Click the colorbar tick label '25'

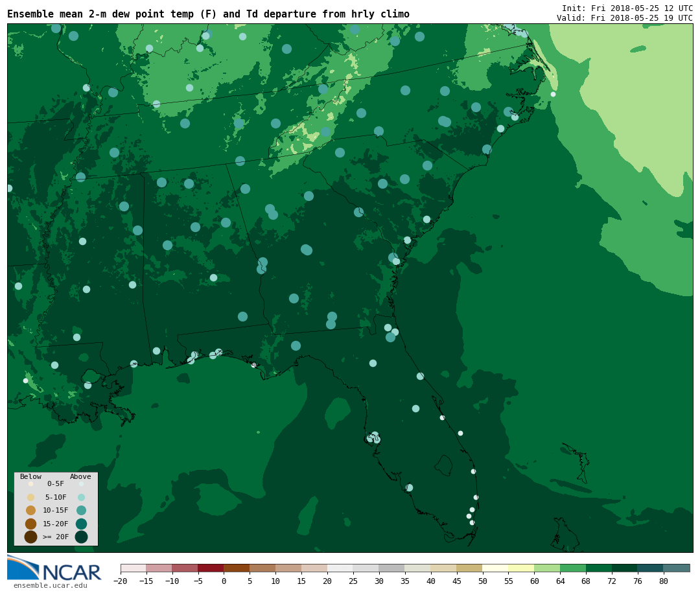point(353,581)
